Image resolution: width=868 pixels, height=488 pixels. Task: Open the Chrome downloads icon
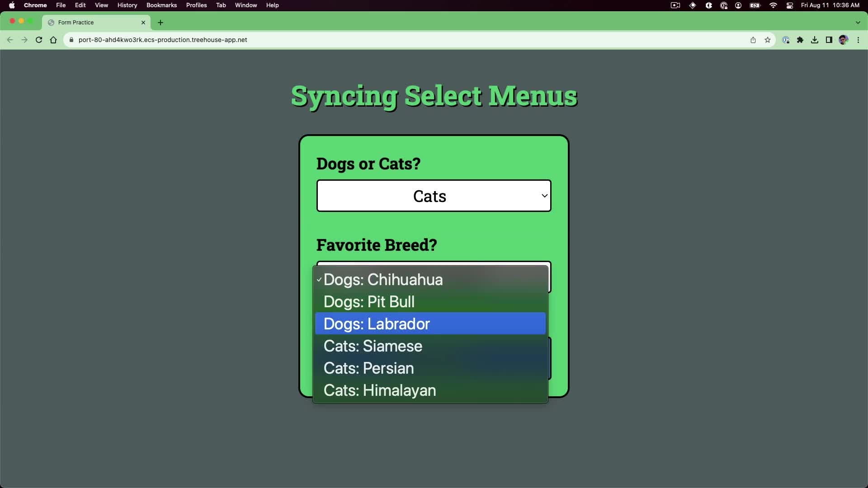815,40
